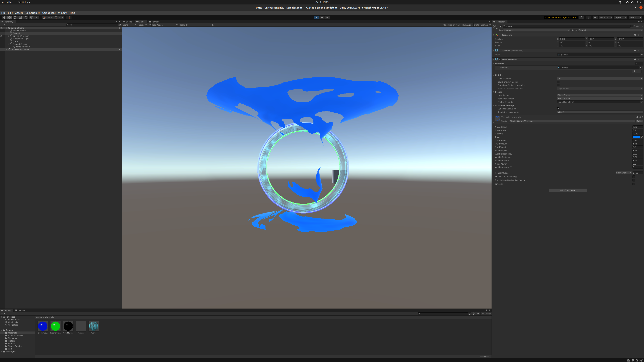644x362 pixels.
Task: Click the BlueWave material sphere thumbnail
Action: point(42,326)
